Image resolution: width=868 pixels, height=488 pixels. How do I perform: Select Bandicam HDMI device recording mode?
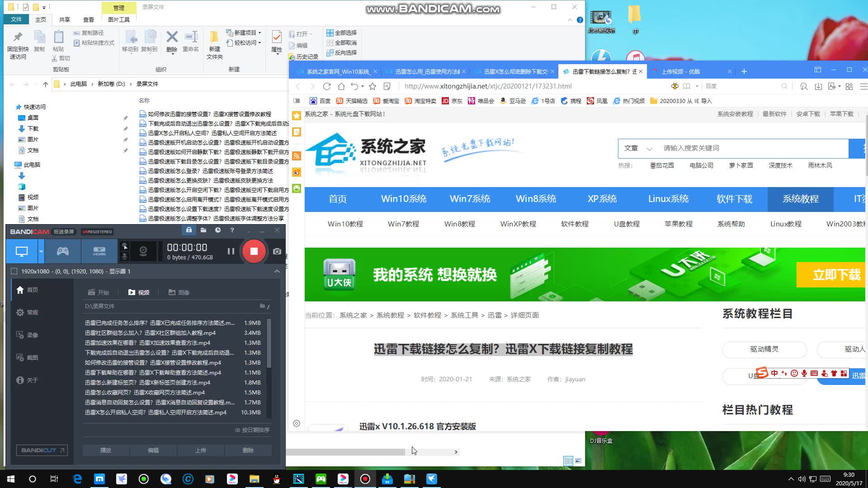click(99, 251)
